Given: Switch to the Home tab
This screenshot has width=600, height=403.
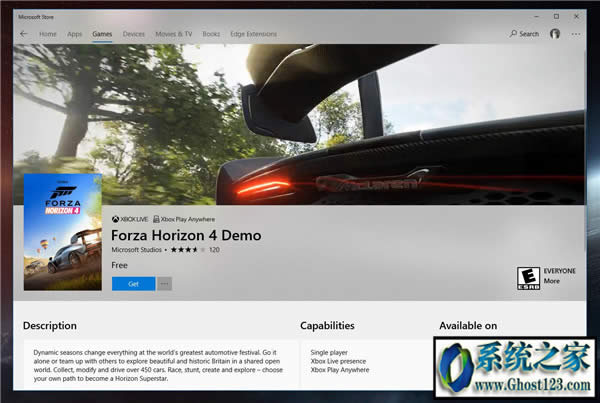Looking at the screenshot, I should [x=47, y=34].
